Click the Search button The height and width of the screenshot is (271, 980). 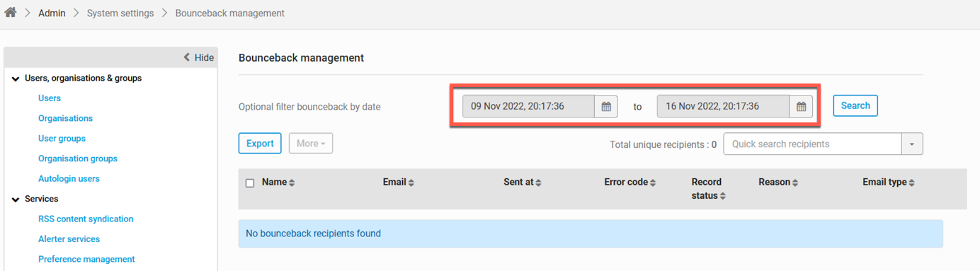pos(855,105)
